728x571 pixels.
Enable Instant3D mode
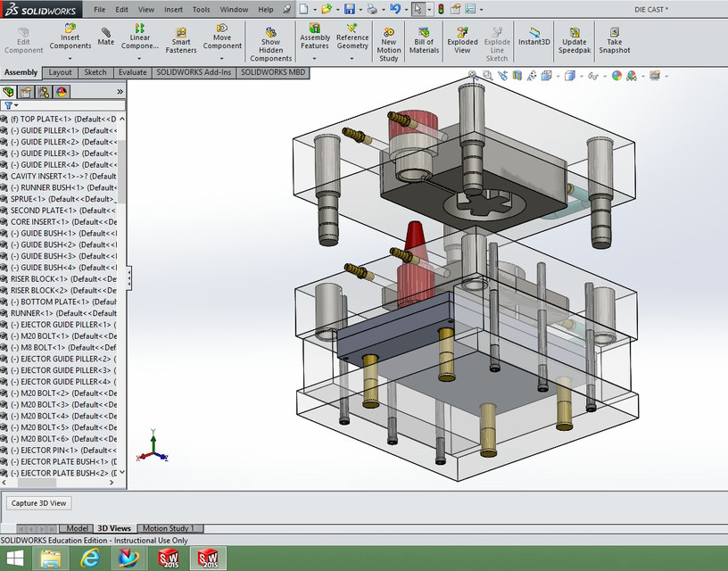click(534, 39)
